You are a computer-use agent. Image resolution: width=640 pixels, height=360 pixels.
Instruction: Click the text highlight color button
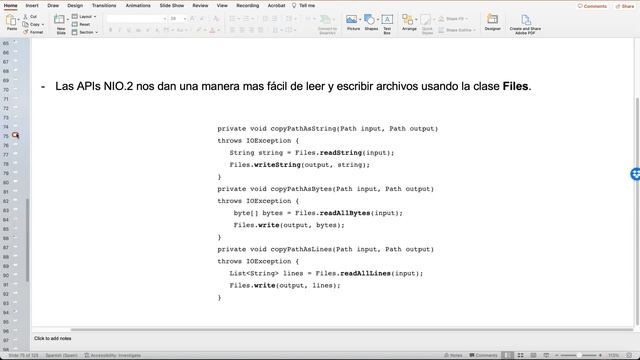point(199,30)
